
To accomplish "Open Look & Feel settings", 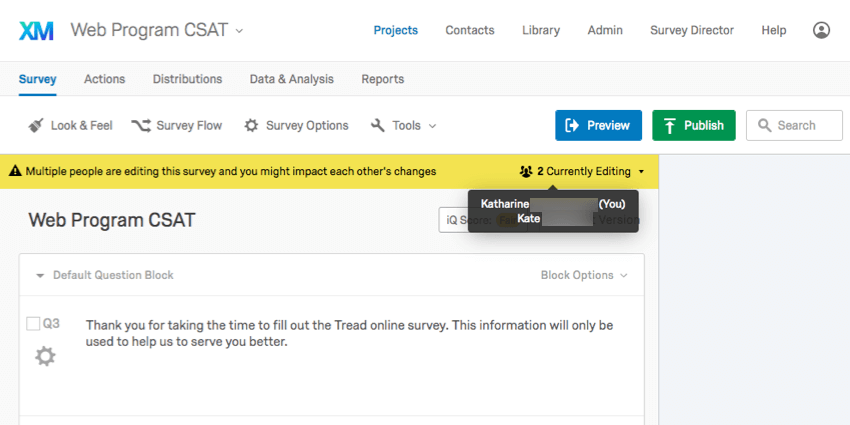I will pos(70,126).
